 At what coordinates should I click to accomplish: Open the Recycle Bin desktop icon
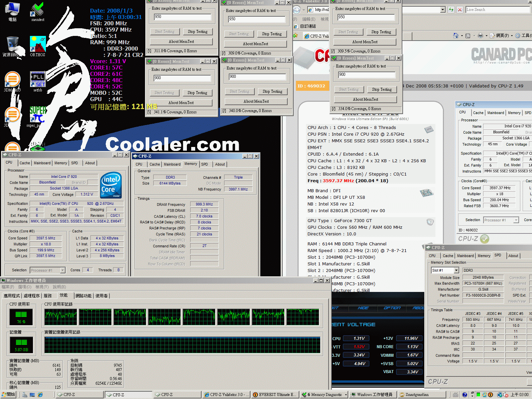pyautogui.click(x=12, y=47)
